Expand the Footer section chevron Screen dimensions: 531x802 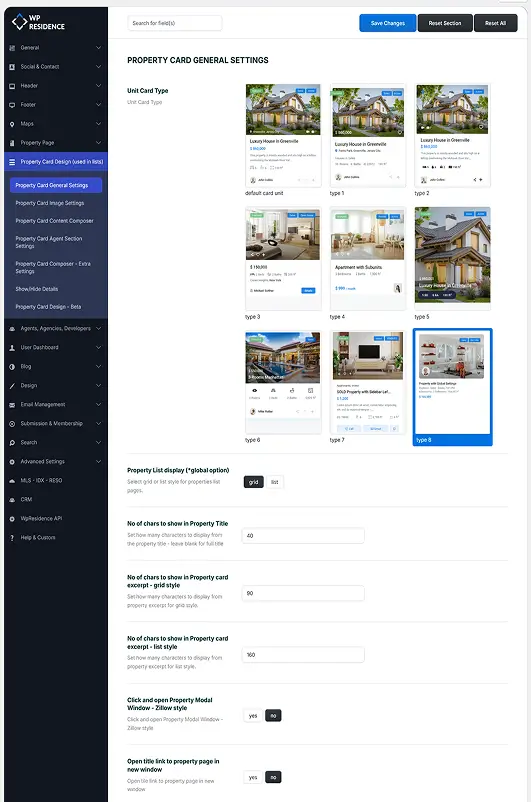point(98,105)
